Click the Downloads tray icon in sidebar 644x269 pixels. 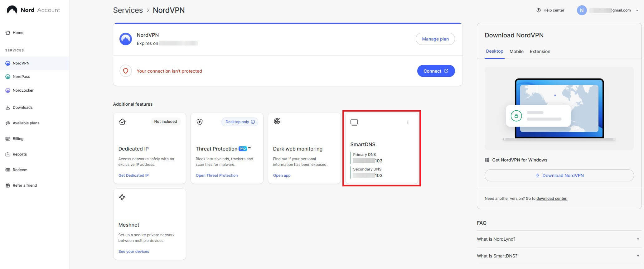tap(8, 108)
